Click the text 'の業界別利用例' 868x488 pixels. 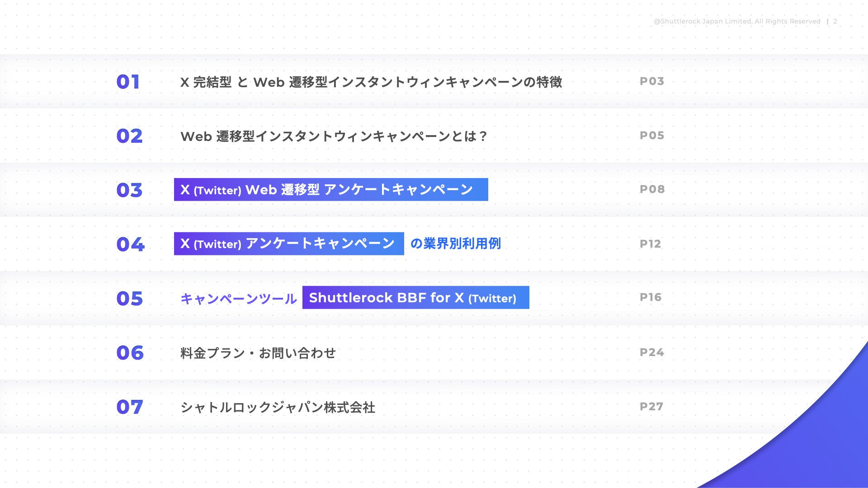456,244
